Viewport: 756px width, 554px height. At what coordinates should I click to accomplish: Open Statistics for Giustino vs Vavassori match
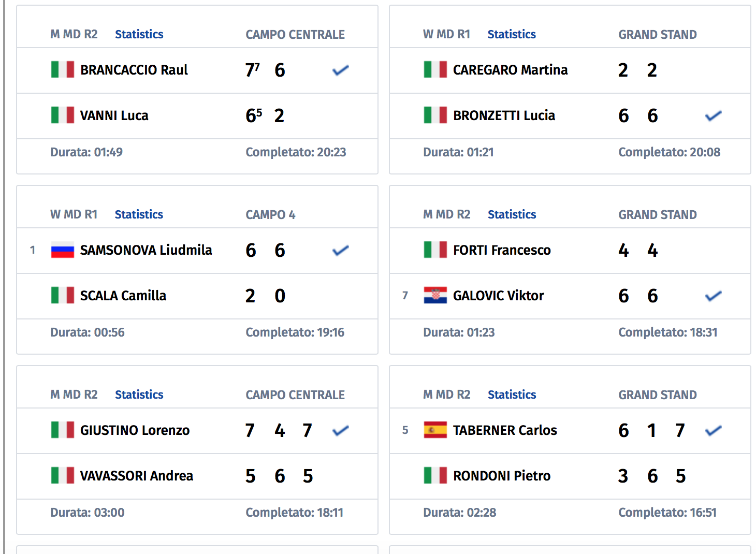(x=139, y=395)
